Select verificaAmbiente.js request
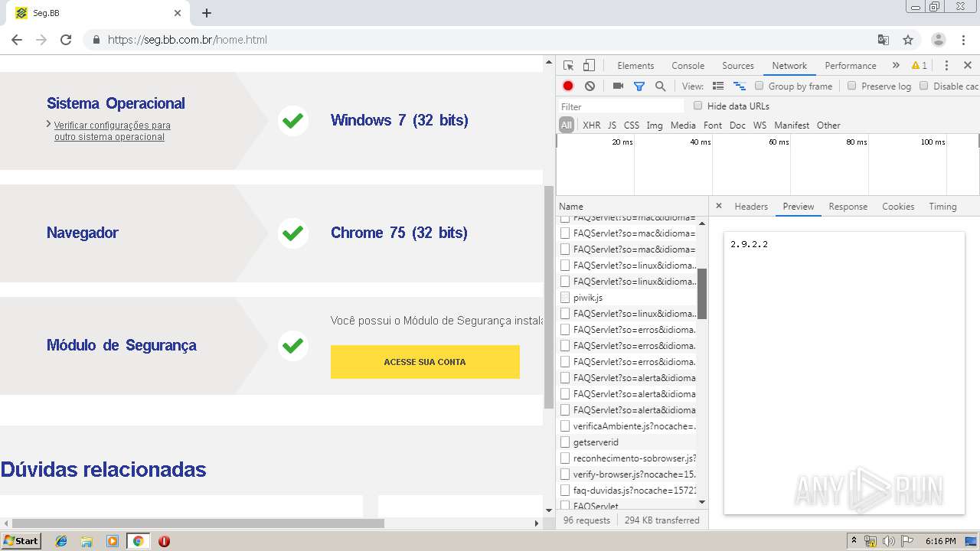This screenshot has width=980, height=551. 627,426
